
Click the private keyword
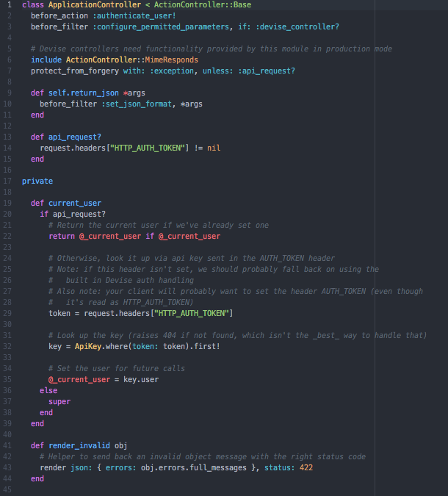point(37,181)
